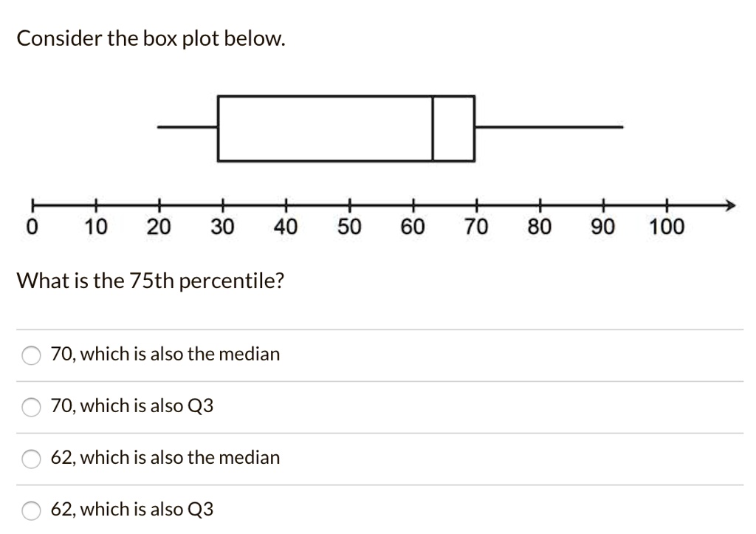The width and height of the screenshot is (756, 534).
Task: Click the number 100 on the axis
Action: [x=666, y=227]
